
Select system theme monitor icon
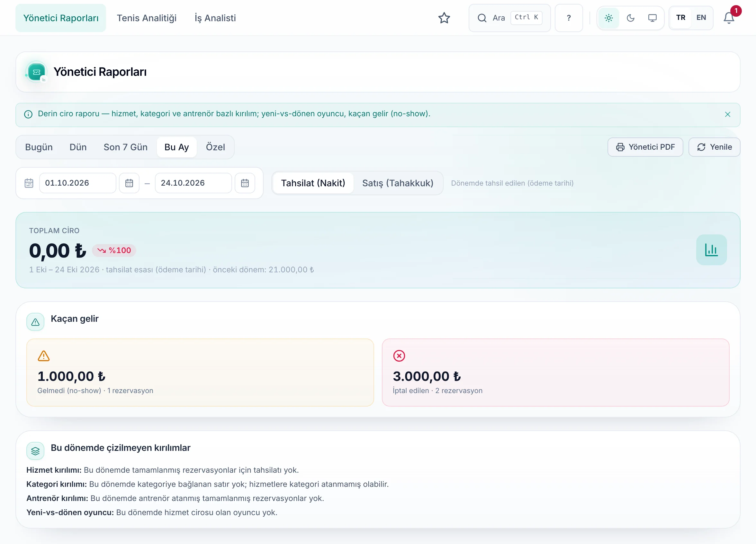(652, 18)
